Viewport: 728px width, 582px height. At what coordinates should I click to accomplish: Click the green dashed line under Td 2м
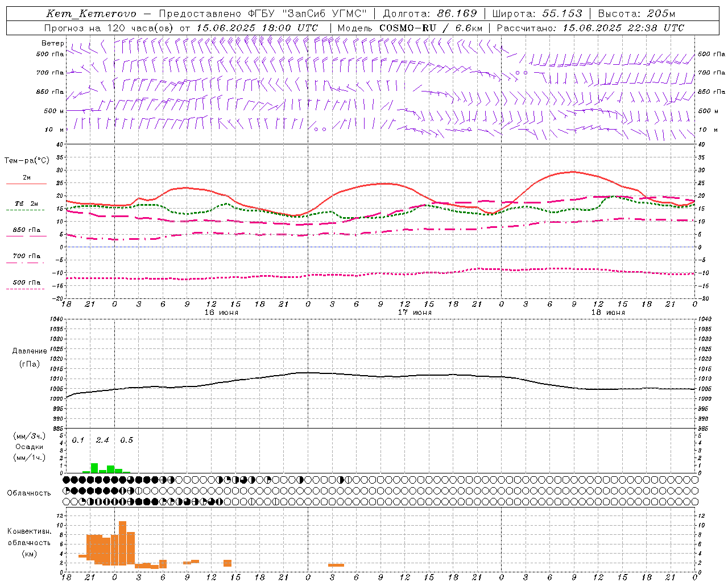pyautogui.click(x=26, y=210)
